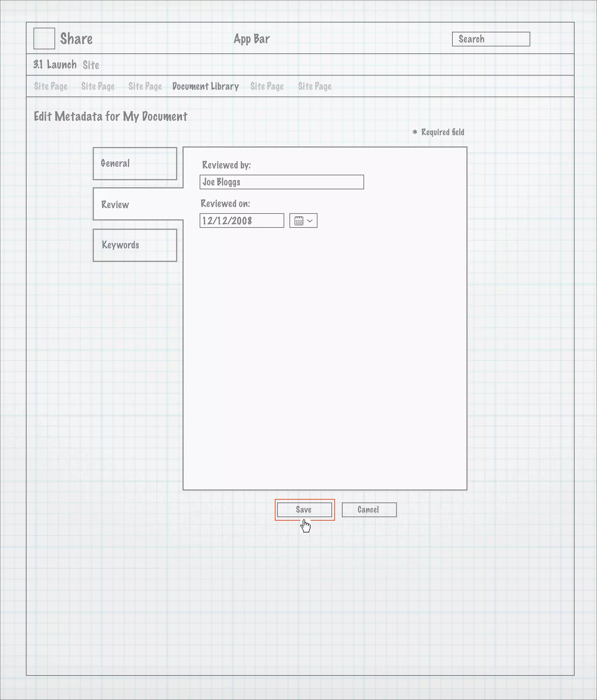Switch to the General tab
This screenshot has width=597, height=700.
(x=135, y=164)
